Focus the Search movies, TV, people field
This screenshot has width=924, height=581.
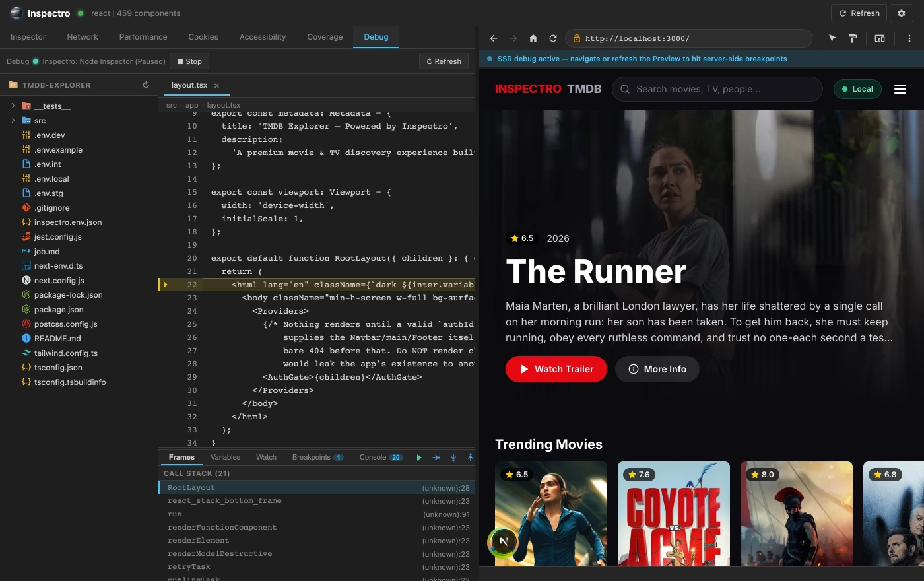point(717,89)
